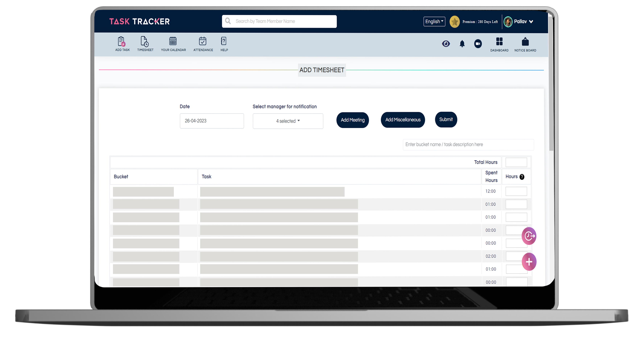Image resolution: width=644 pixels, height=359 pixels.
Task: Click the Premium star badge
Action: (x=455, y=22)
